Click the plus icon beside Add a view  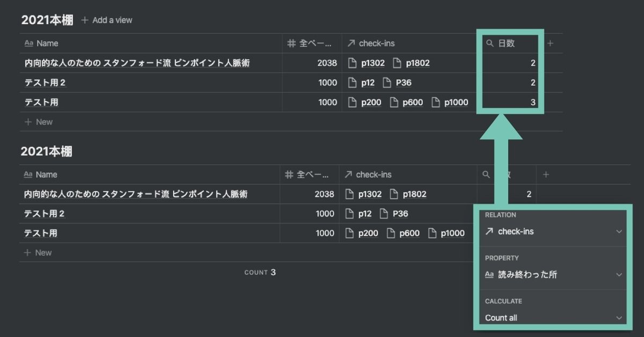tap(85, 20)
